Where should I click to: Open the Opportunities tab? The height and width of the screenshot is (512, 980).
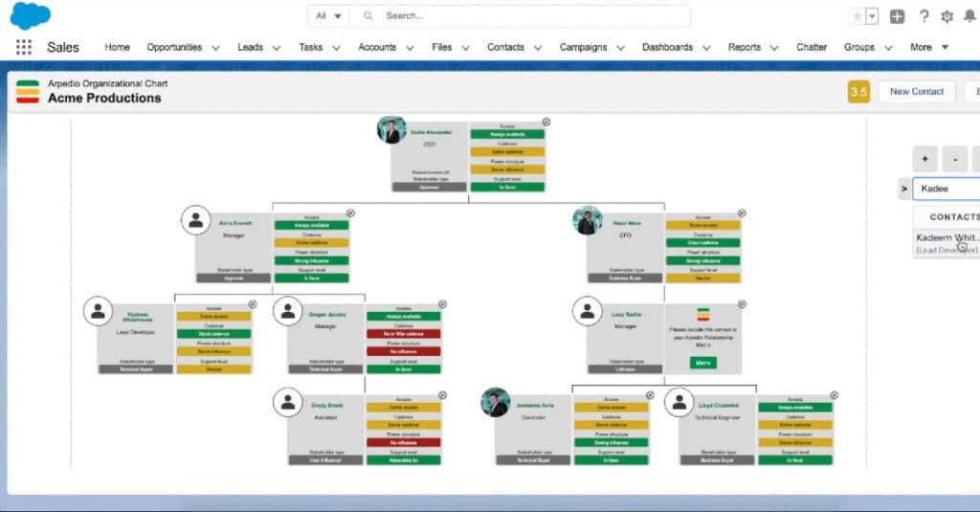click(174, 47)
